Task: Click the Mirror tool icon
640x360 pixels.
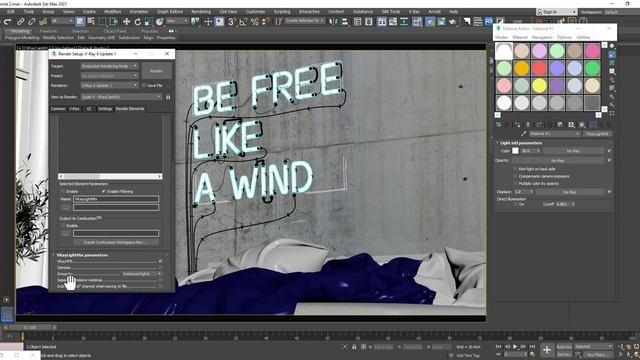Action: pyautogui.click(x=333, y=21)
